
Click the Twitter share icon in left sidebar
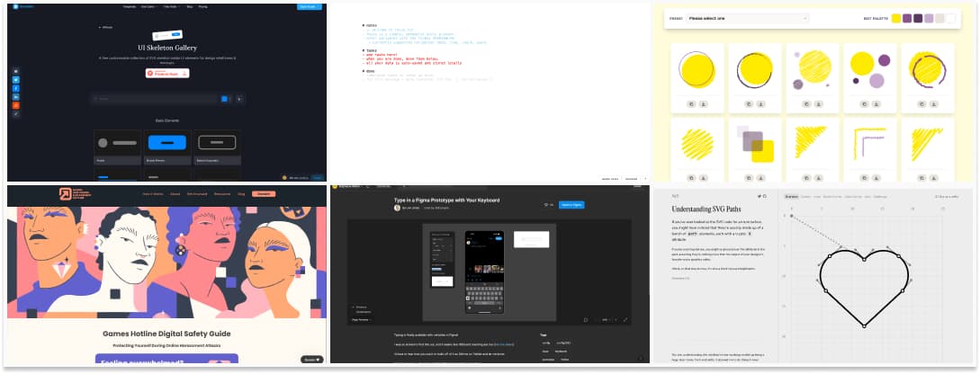tap(15, 81)
